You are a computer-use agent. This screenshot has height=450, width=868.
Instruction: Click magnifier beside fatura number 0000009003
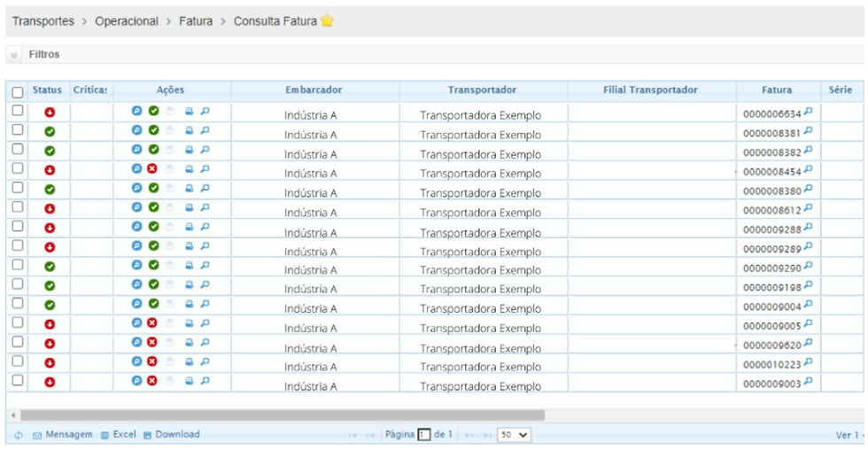(808, 382)
